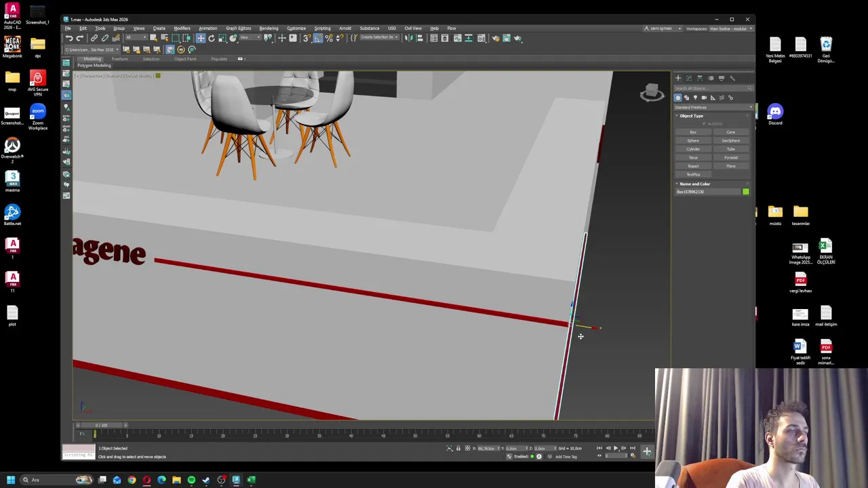Activate the Select and Scale tool

222,38
